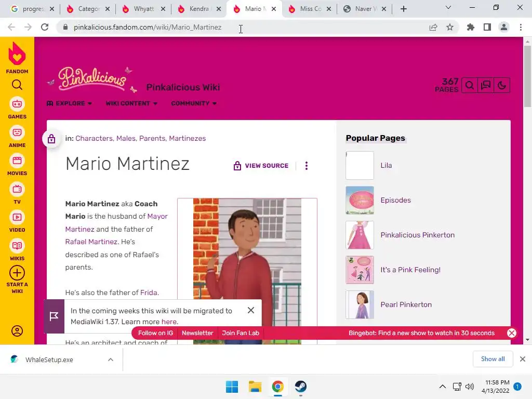Open the user profile icon in sidebar
The height and width of the screenshot is (399, 532).
[x=17, y=331]
